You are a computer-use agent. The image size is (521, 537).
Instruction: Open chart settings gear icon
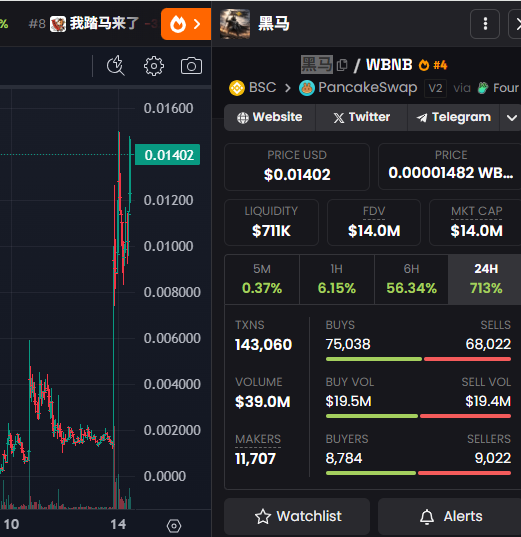tap(154, 66)
